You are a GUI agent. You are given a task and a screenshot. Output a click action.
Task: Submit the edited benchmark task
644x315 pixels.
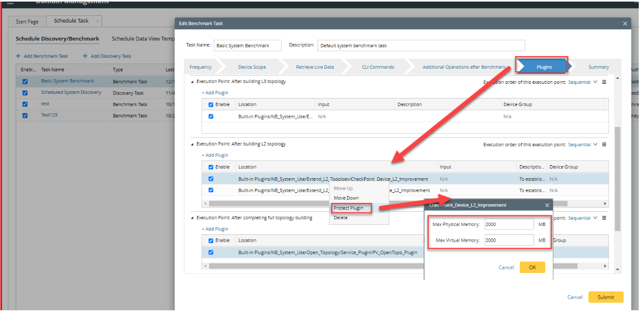tap(606, 297)
